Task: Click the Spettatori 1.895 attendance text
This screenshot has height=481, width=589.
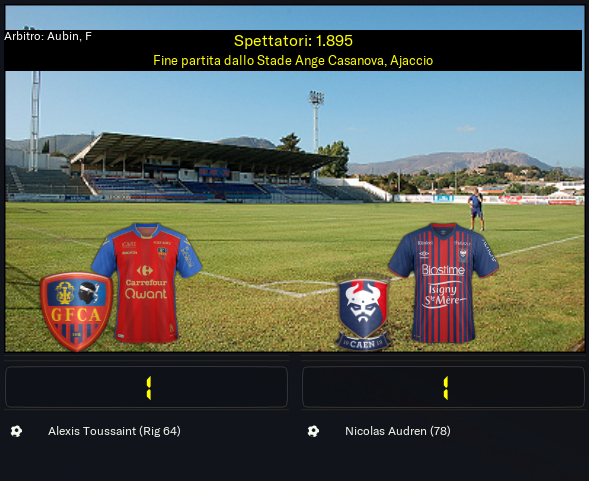Action: pos(293,41)
